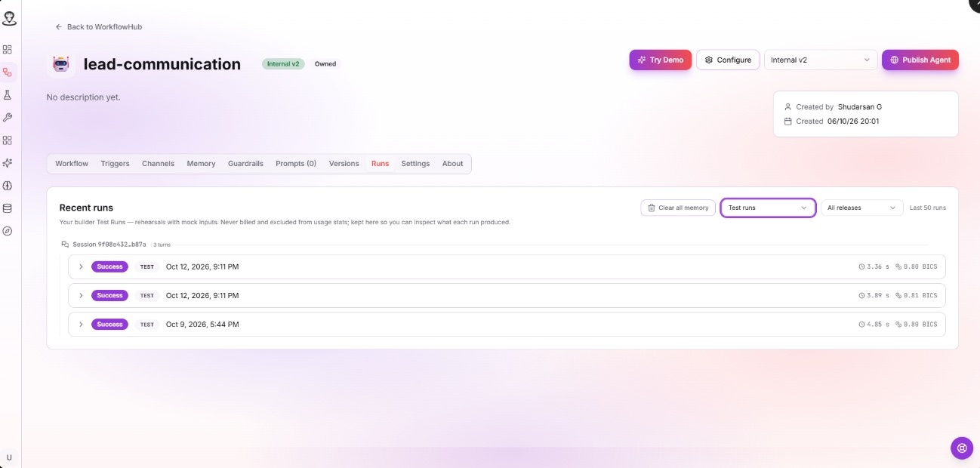Click the Configure button
Viewport: 980px width, 468px height.
(728, 60)
